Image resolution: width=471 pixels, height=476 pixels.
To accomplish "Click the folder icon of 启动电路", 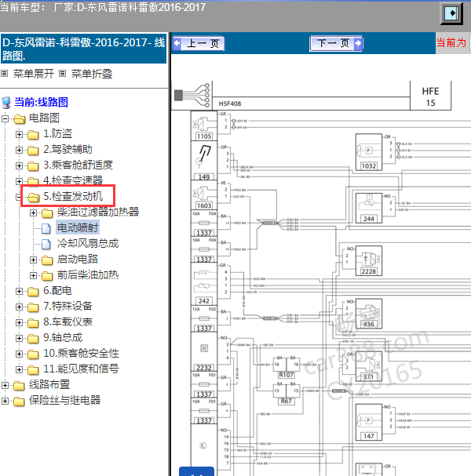I will coord(47,260).
